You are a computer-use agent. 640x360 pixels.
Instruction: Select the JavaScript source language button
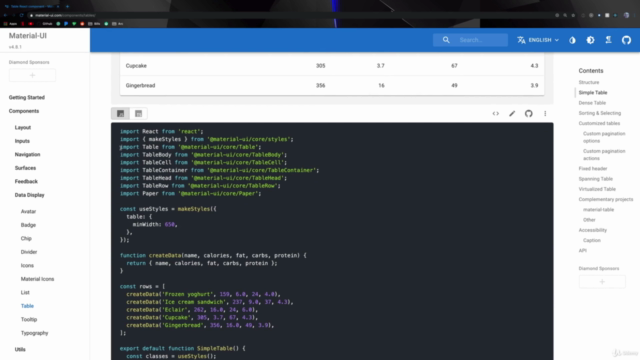[120, 113]
